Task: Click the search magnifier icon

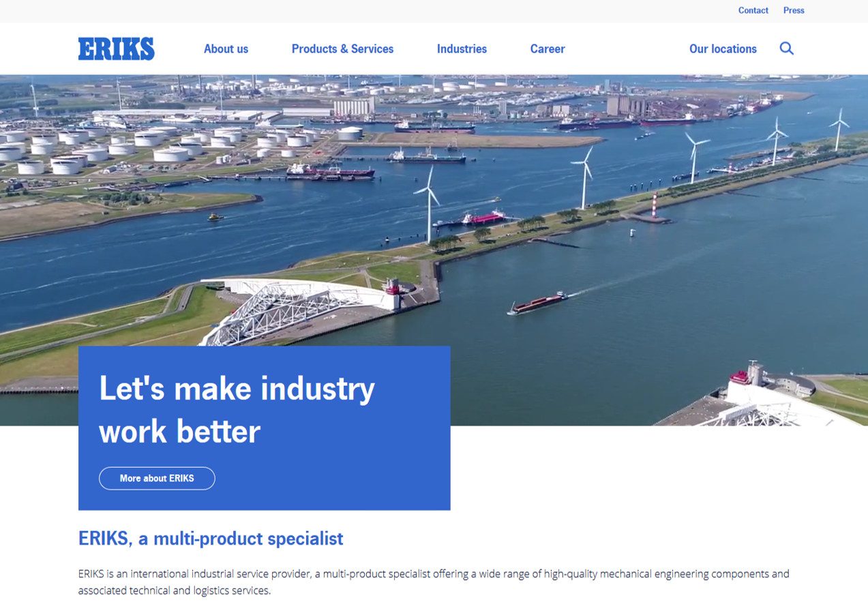Action: (786, 48)
